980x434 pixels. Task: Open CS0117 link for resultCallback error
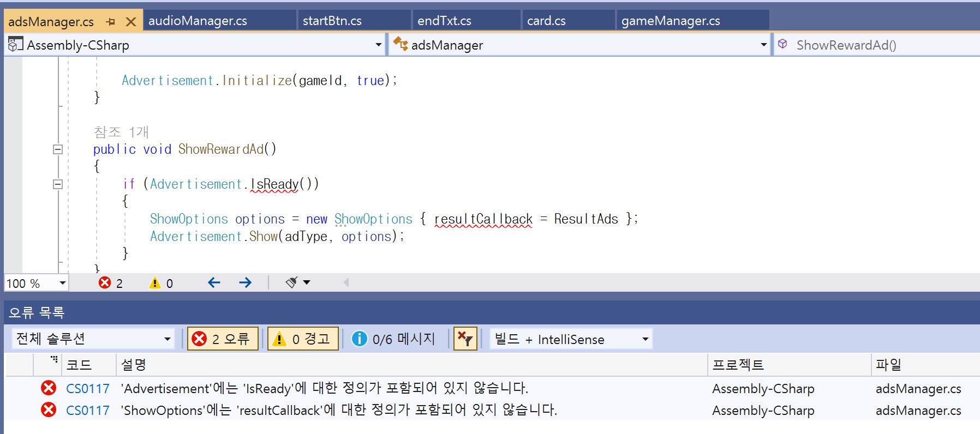click(x=88, y=411)
